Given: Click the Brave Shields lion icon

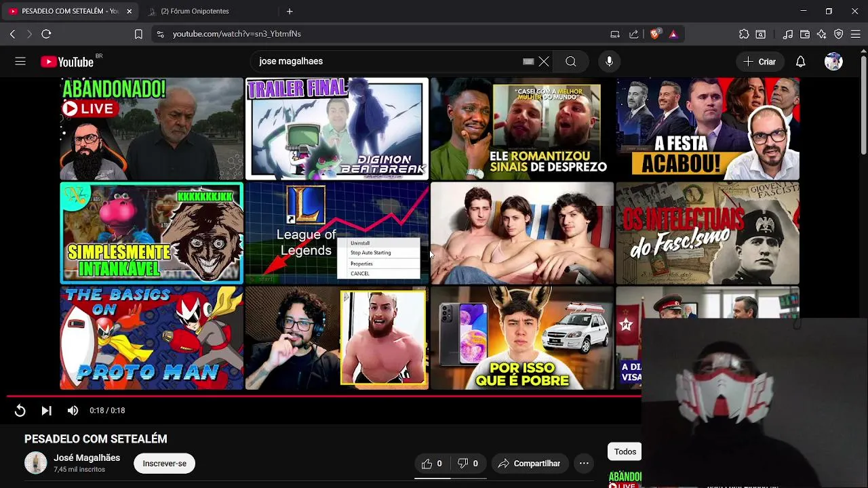Looking at the screenshot, I should pos(654,34).
